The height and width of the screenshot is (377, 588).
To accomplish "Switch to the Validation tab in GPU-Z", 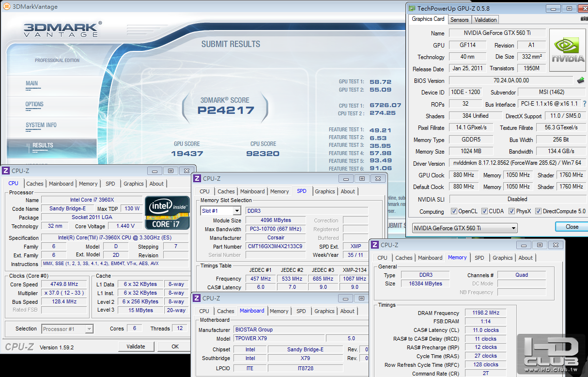I will 485,20.
